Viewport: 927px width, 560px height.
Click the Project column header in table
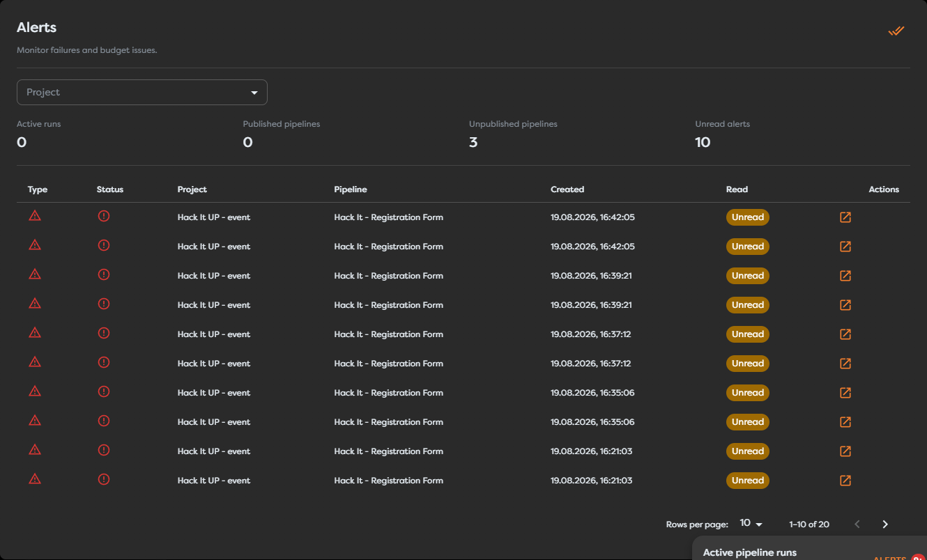[x=192, y=189]
